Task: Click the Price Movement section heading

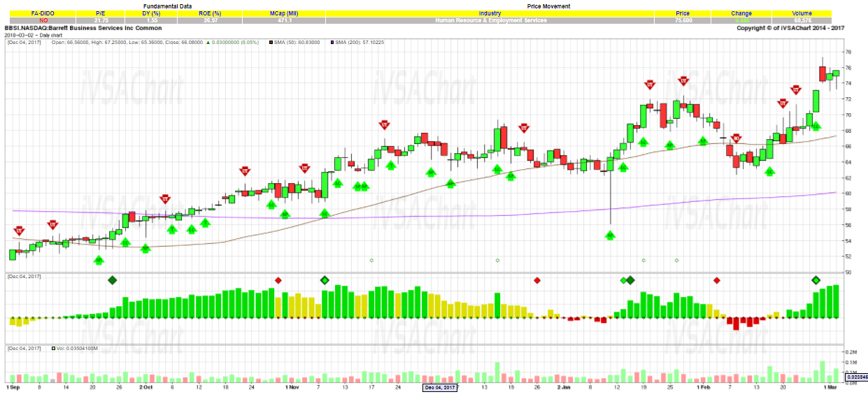Action: pos(548,6)
